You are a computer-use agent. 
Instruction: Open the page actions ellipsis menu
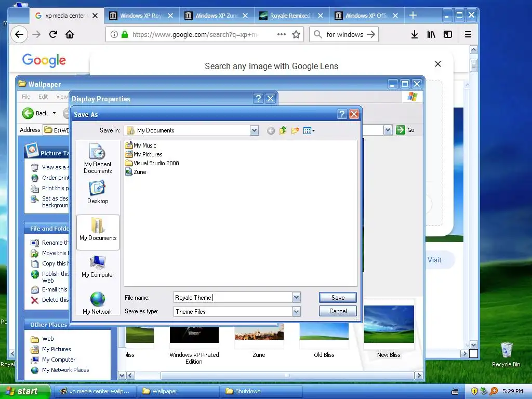pyautogui.click(x=281, y=34)
